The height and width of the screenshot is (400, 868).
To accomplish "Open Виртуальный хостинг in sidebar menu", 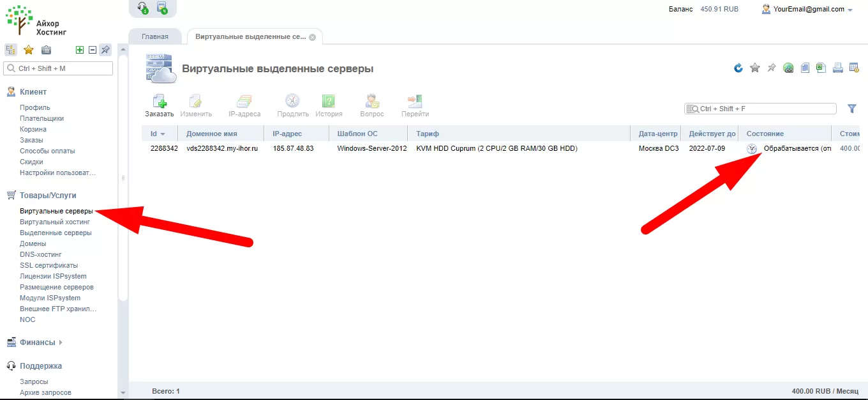I will coord(55,222).
